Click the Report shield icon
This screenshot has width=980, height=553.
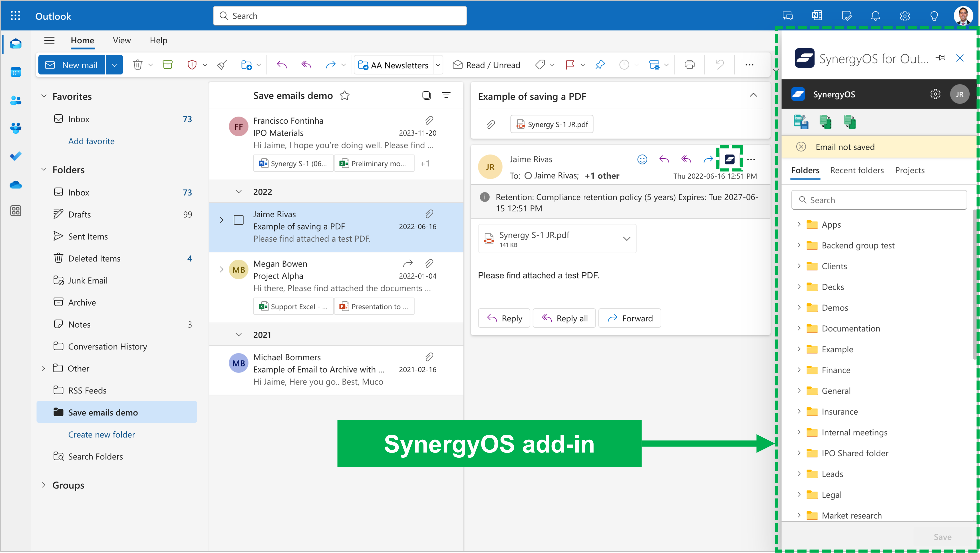pyautogui.click(x=192, y=65)
